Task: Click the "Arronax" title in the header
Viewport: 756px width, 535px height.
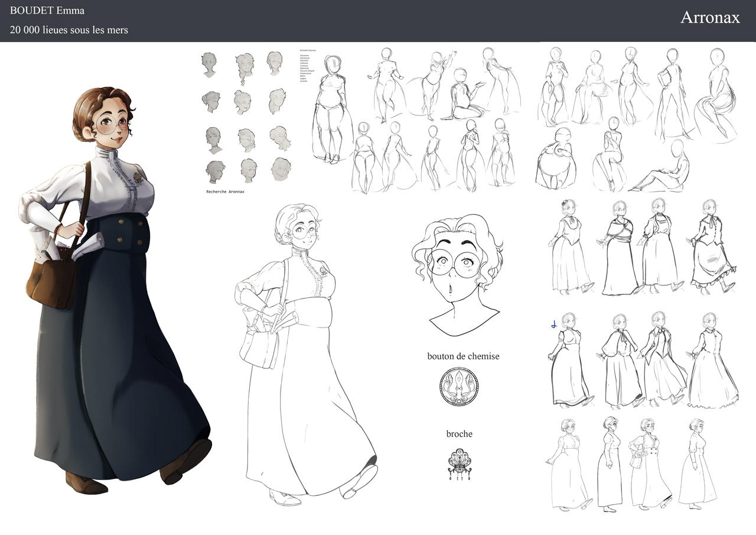Action: 710,17
